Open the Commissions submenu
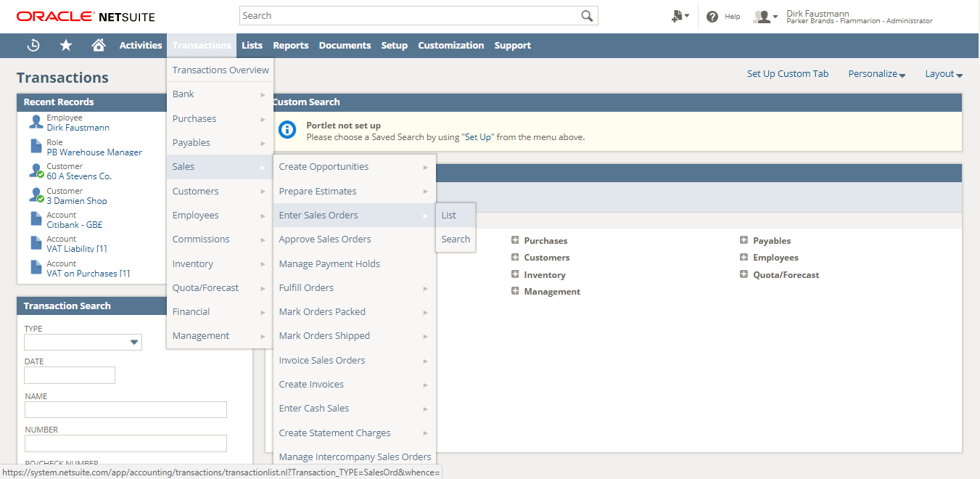Viewport: 980px width, 479px height. 220,239
